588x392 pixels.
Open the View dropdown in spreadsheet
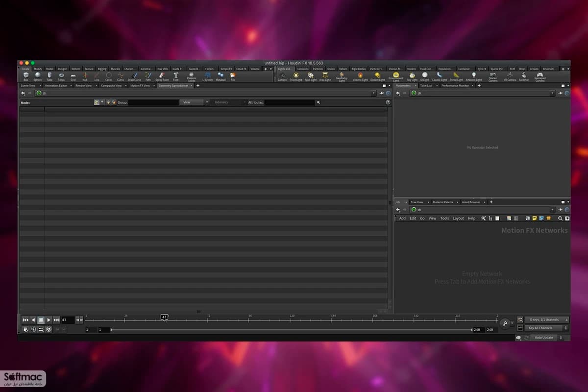pos(195,102)
